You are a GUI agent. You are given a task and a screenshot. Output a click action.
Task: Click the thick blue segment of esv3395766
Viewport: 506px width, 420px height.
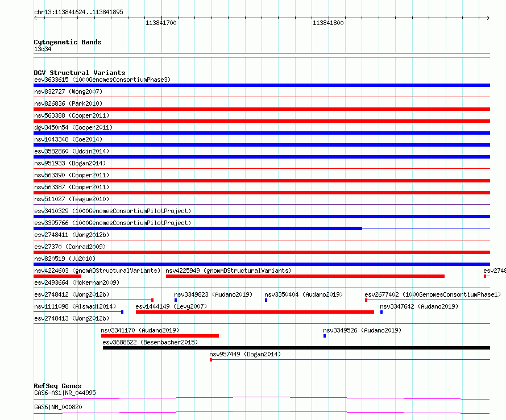click(198, 228)
